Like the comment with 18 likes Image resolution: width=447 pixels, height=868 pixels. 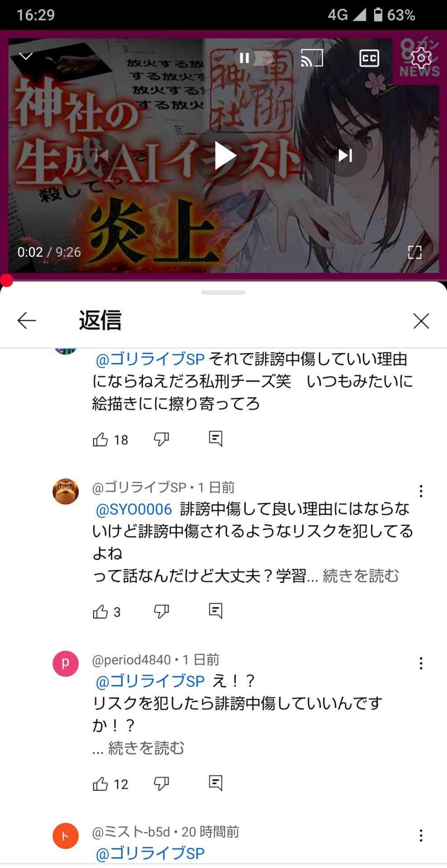tap(100, 439)
